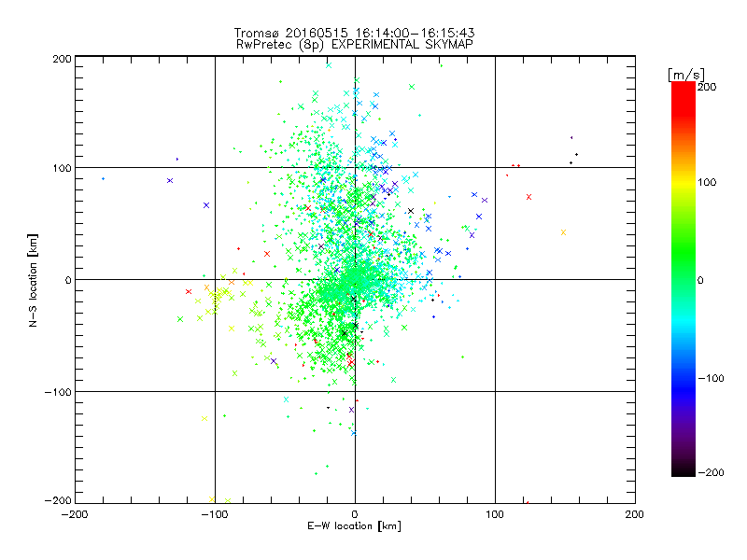Select the colorbar tick value "100"

(707, 182)
